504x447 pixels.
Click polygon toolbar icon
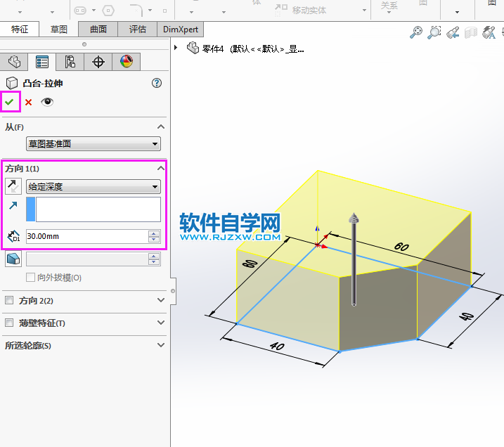(x=108, y=11)
